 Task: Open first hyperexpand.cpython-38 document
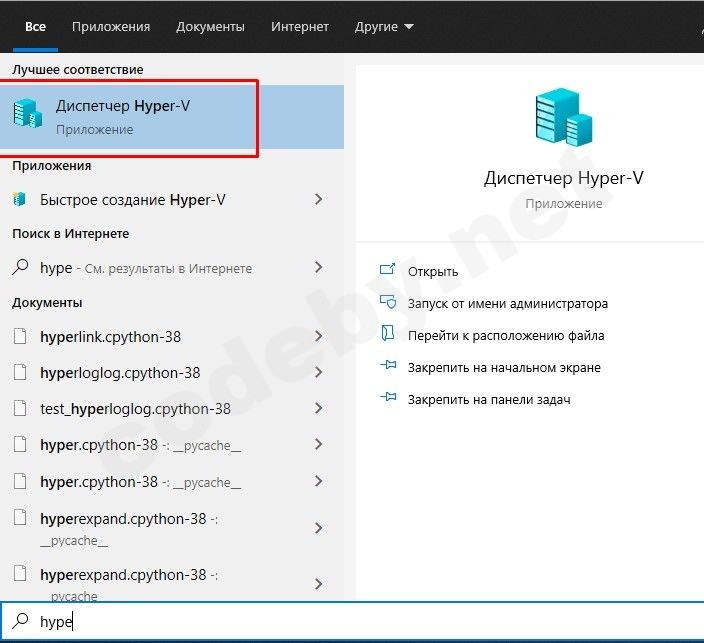pyautogui.click(x=129, y=529)
